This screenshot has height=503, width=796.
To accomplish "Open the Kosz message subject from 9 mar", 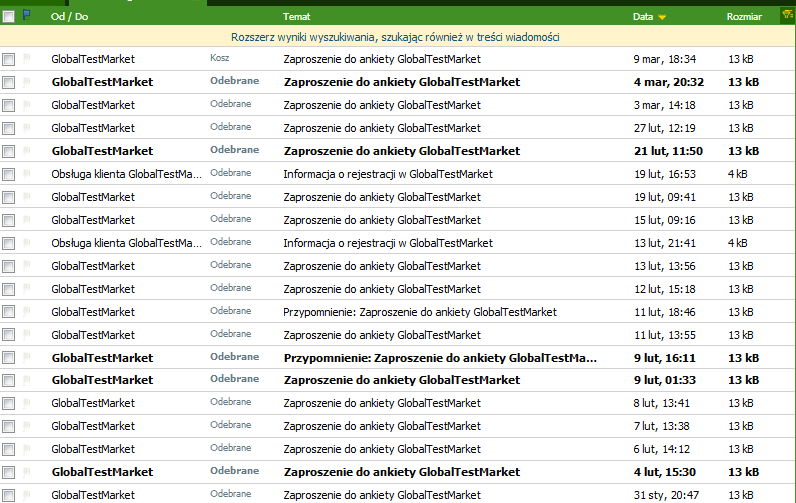I will pyautogui.click(x=382, y=59).
